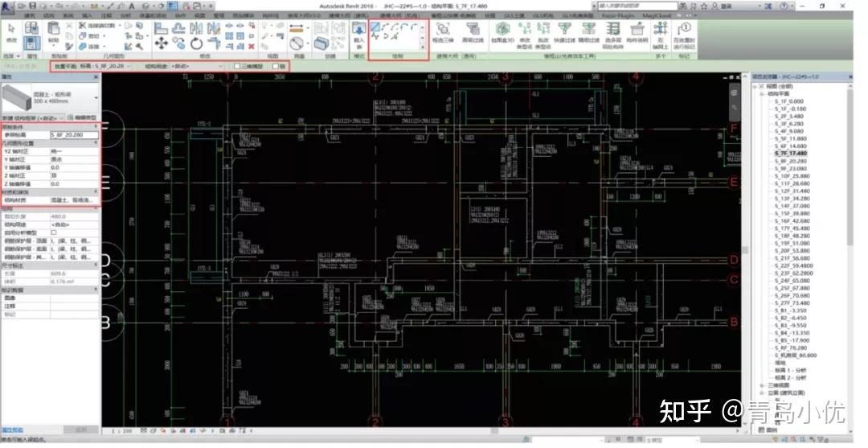Click the Structural Material value cell
868x448 pixels.
pos(74,200)
